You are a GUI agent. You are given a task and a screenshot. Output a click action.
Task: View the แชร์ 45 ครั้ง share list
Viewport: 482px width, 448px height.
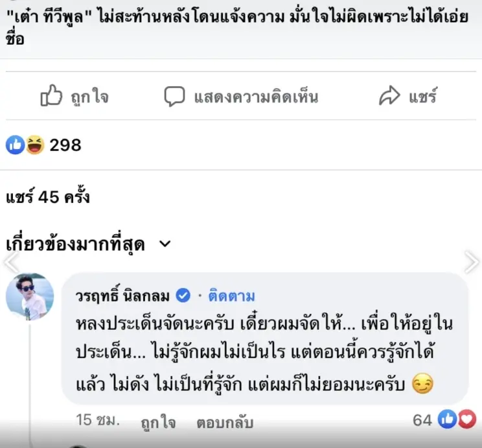[47, 196]
